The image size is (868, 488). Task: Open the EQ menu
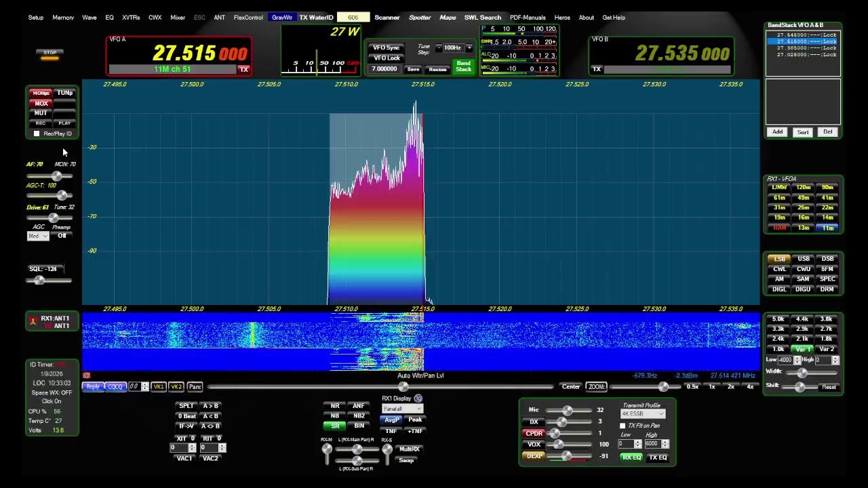point(109,18)
